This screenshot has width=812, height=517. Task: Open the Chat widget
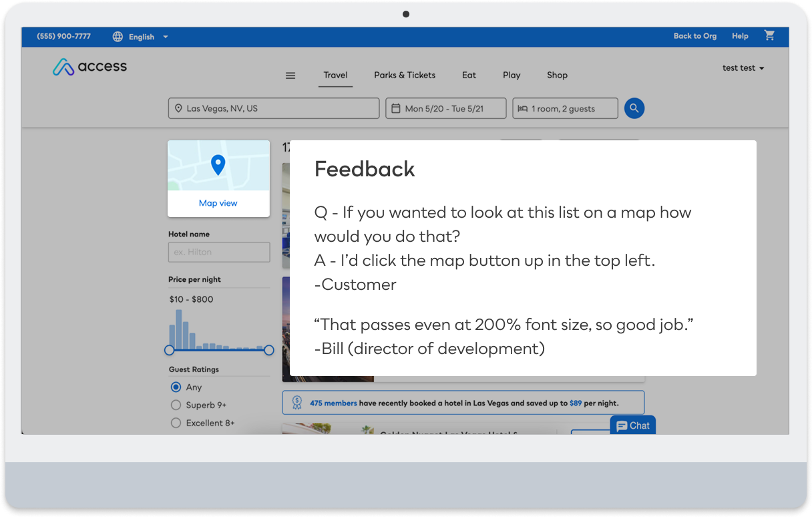coord(633,425)
